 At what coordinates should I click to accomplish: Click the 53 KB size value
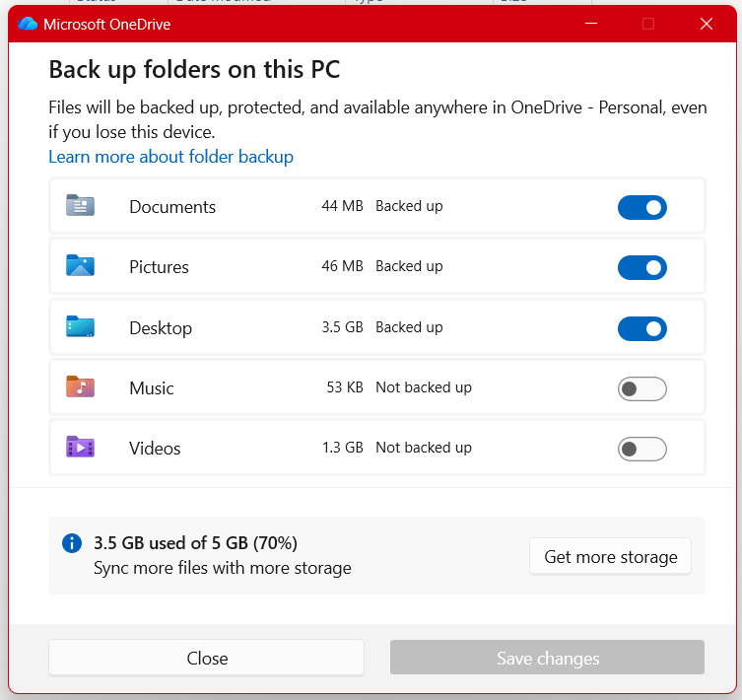coord(345,387)
